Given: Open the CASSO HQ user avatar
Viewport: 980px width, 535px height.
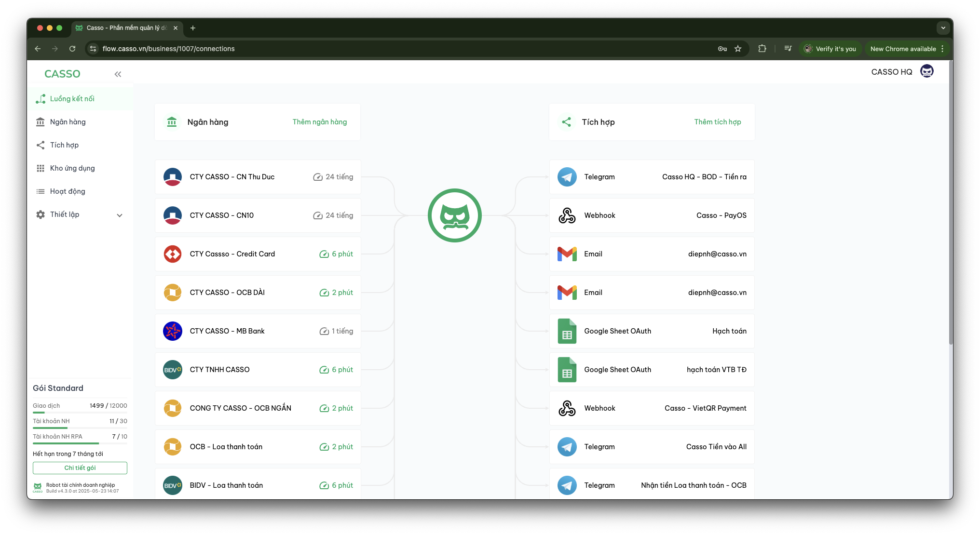Looking at the screenshot, I should [926, 71].
